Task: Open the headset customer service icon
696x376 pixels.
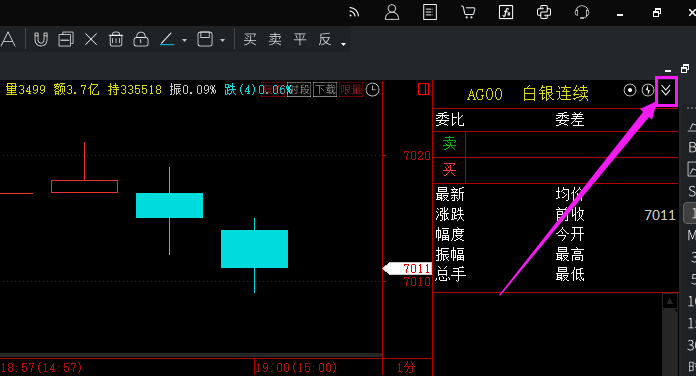Action: click(582, 12)
